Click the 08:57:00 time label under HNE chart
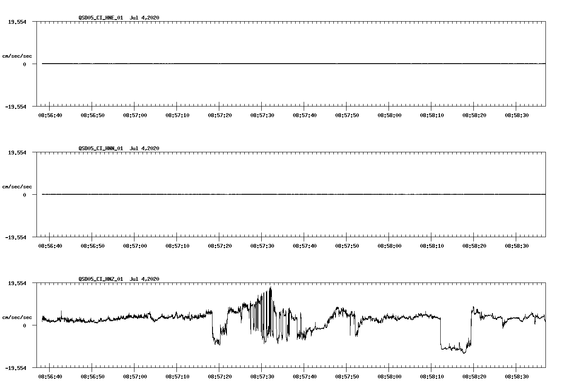The image size is (576, 392). tap(135, 115)
